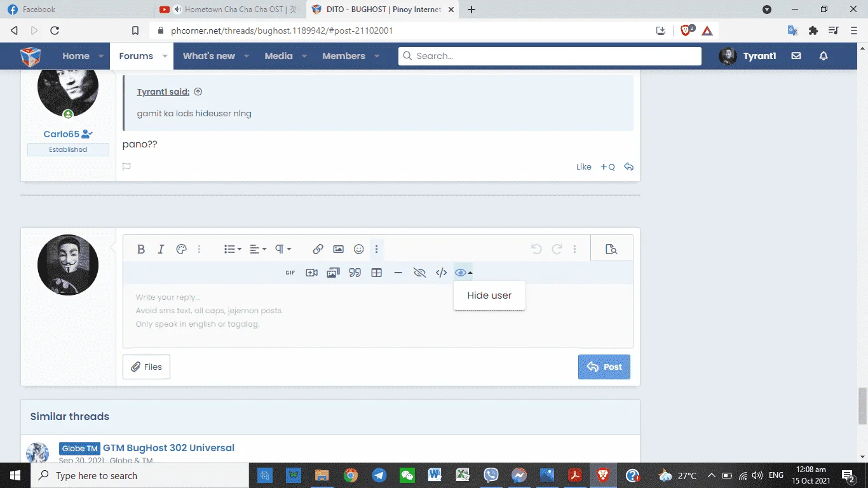Click the PHCorner site logo
This screenshot has width=868, height=488.
point(30,56)
